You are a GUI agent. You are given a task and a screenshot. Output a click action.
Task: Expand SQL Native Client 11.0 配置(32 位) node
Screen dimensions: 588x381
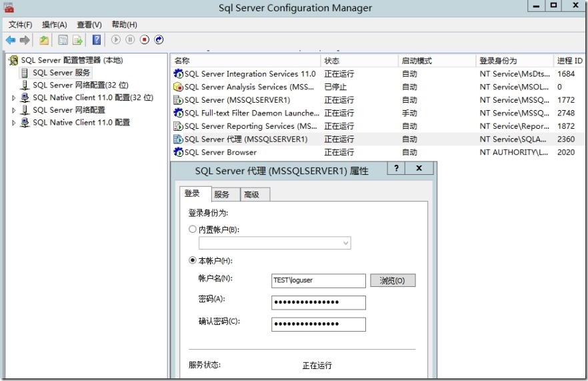coord(14,98)
